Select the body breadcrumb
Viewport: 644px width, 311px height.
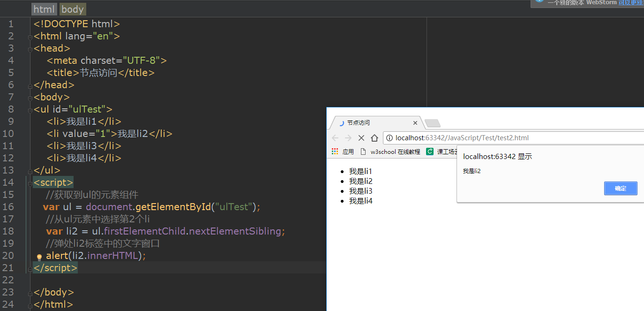click(x=73, y=9)
